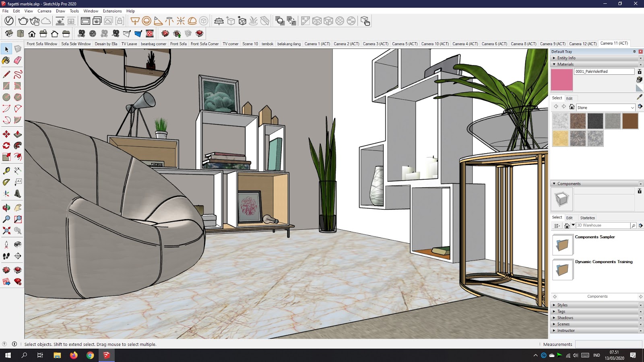Click the Create Material icon
The width and height of the screenshot is (644, 362).
click(639, 80)
